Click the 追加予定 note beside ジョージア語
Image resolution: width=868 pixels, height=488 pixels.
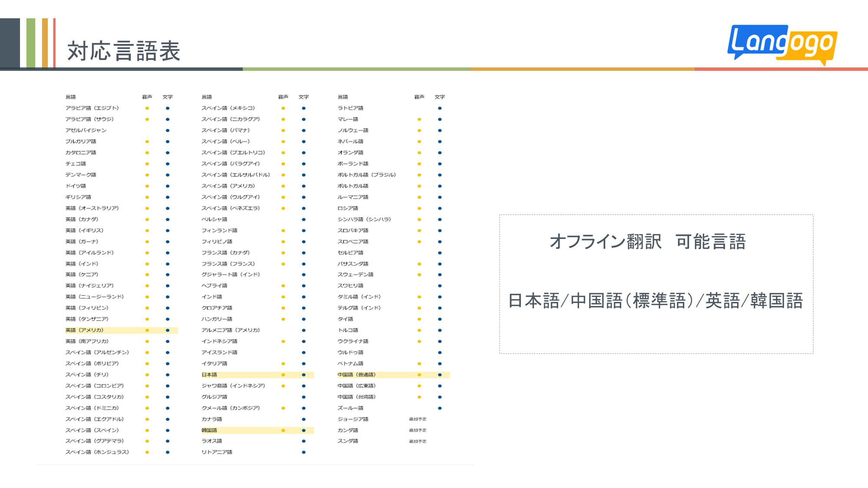[x=418, y=419]
